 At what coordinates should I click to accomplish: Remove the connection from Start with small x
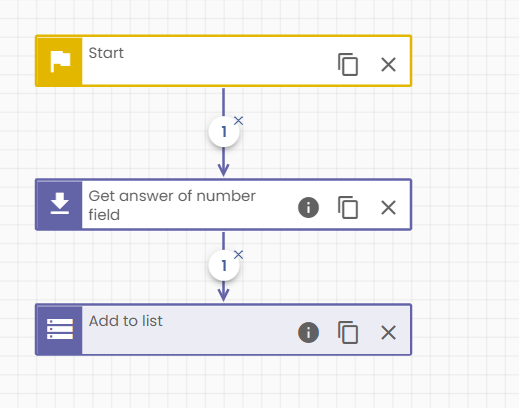pos(238,121)
